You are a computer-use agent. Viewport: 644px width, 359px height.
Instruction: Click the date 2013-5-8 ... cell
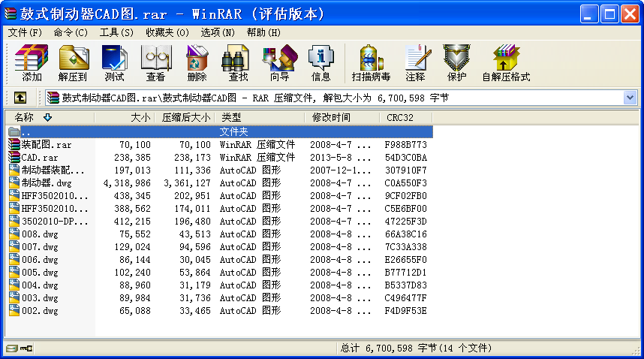tap(341, 157)
